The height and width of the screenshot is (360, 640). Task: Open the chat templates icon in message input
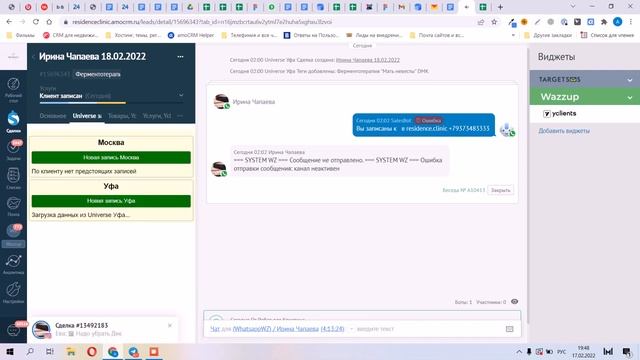coord(509,329)
